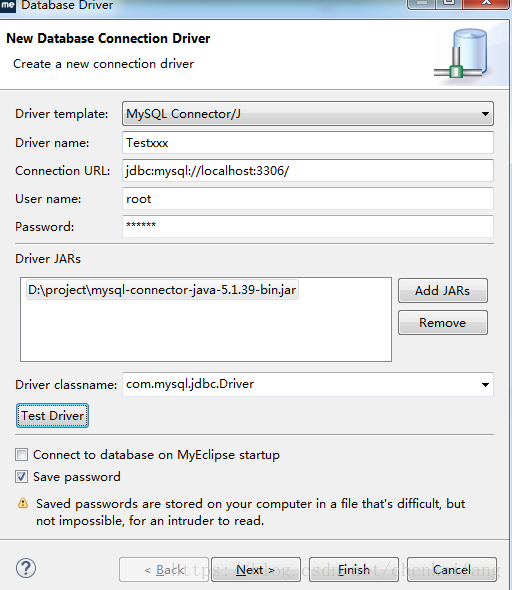This screenshot has width=512, height=590.
Task: Click the MyEclipse 'me' title bar icon
Action: pyautogui.click(x=8, y=5)
